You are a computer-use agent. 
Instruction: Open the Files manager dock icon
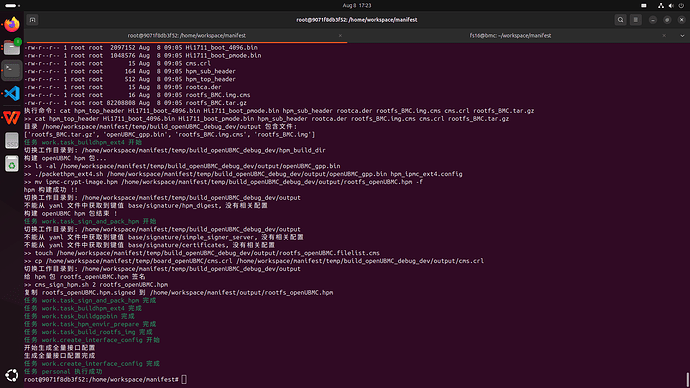pyautogui.click(x=12, y=47)
